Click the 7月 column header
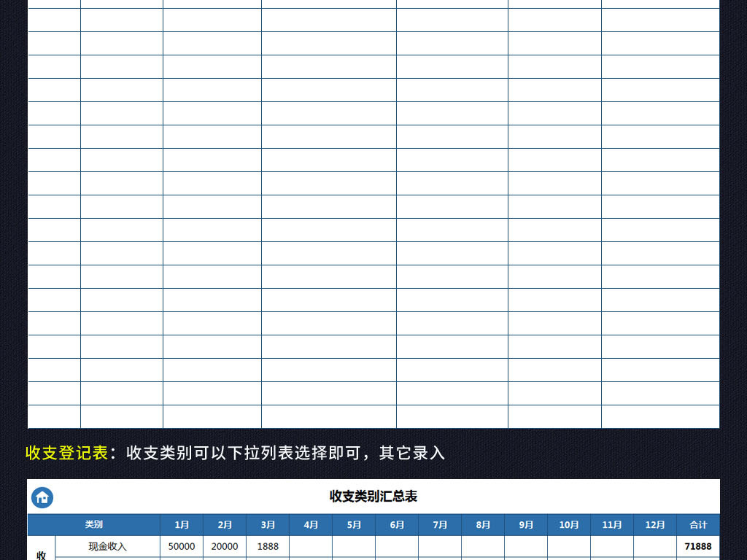The height and width of the screenshot is (560, 747). point(440,525)
